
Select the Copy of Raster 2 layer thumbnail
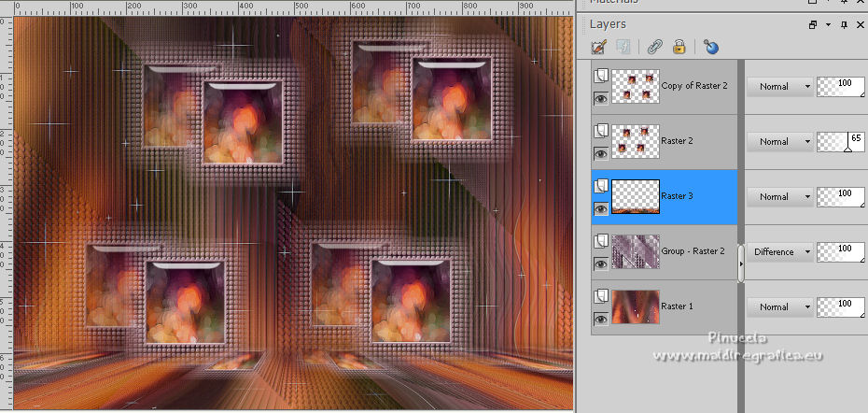[636, 86]
